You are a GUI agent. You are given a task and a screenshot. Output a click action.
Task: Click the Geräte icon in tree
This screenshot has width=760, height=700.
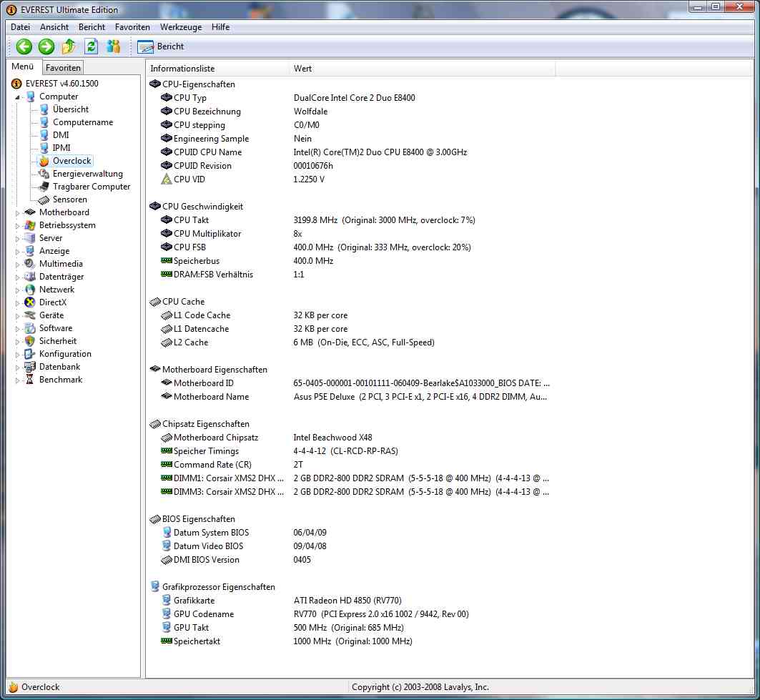[30, 315]
